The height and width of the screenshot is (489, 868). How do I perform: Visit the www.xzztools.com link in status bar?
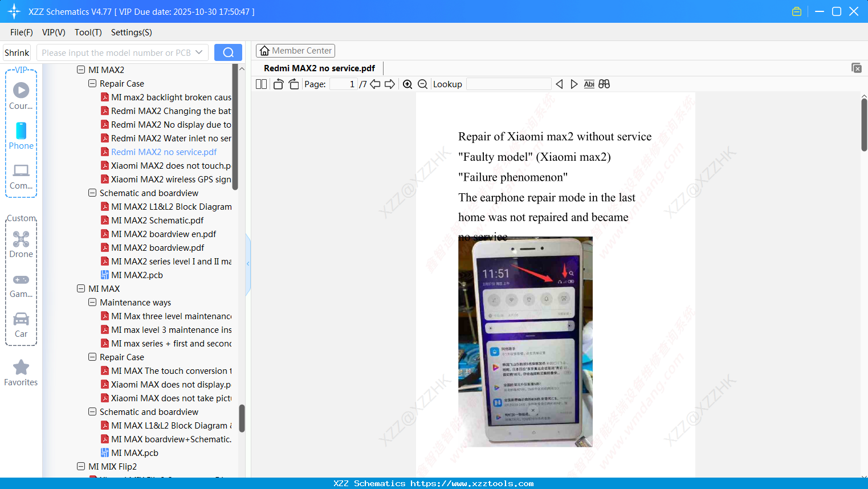pyautogui.click(x=472, y=483)
